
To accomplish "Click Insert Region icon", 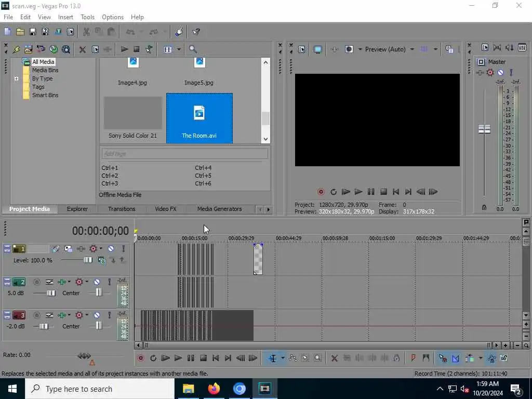I will (x=426, y=358).
